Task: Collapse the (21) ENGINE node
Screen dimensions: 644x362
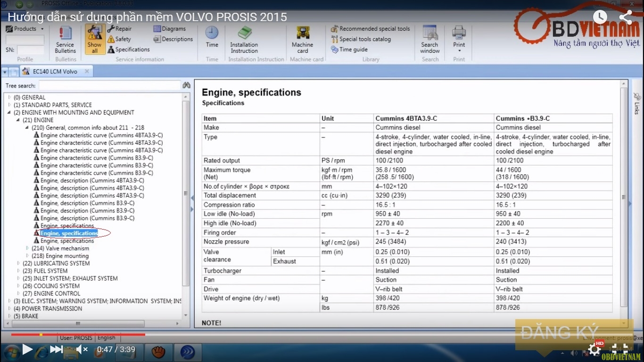Action: point(18,120)
